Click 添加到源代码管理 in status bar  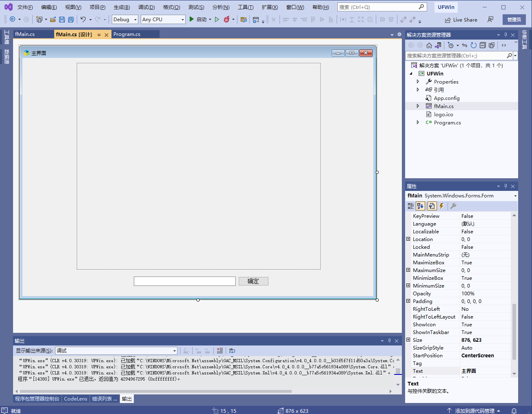[x=474, y=410]
